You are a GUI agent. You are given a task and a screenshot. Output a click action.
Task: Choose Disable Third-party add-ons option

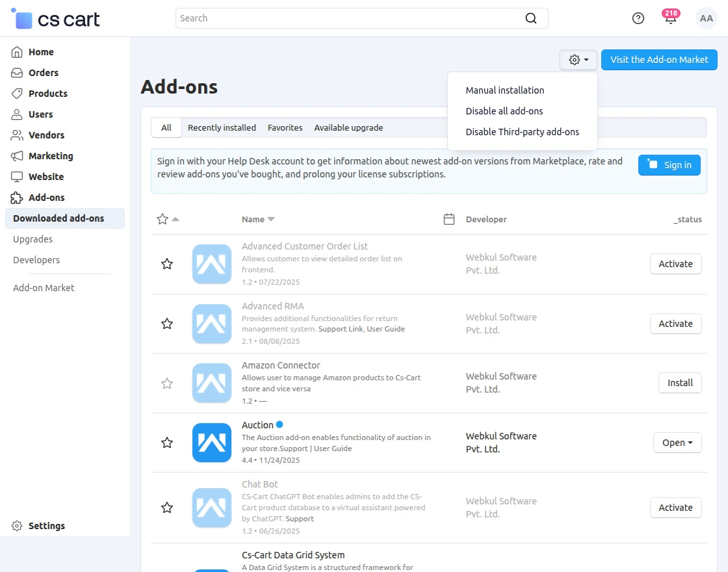click(522, 132)
